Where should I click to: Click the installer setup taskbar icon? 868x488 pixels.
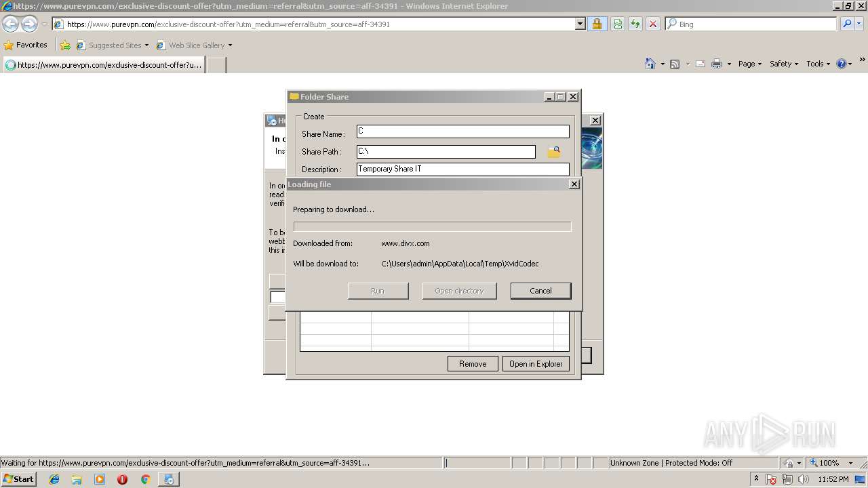(x=168, y=479)
